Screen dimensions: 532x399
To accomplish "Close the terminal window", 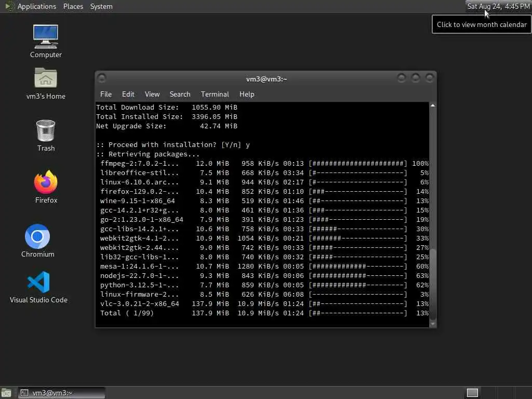I will click(x=429, y=78).
